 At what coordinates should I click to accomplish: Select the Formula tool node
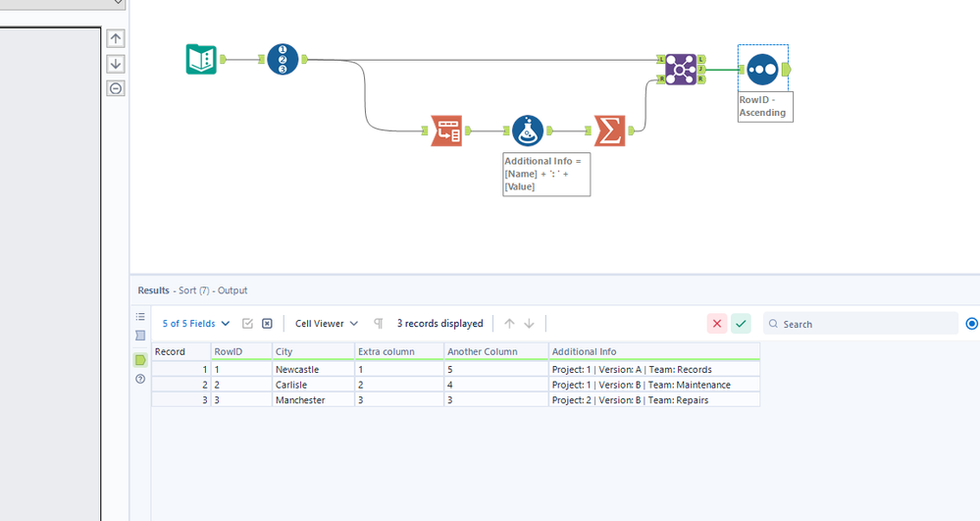pos(528,130)
